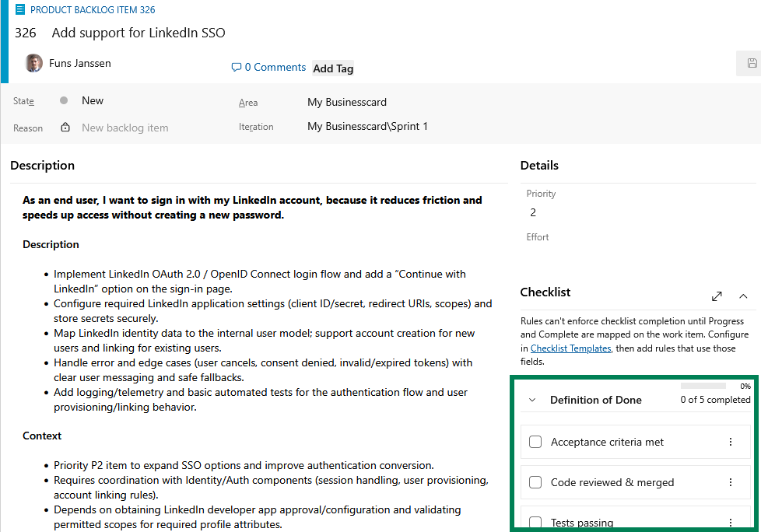Click the Add Tag button
Viewport: 761px width, 532px height.
[x=332, y=68]
